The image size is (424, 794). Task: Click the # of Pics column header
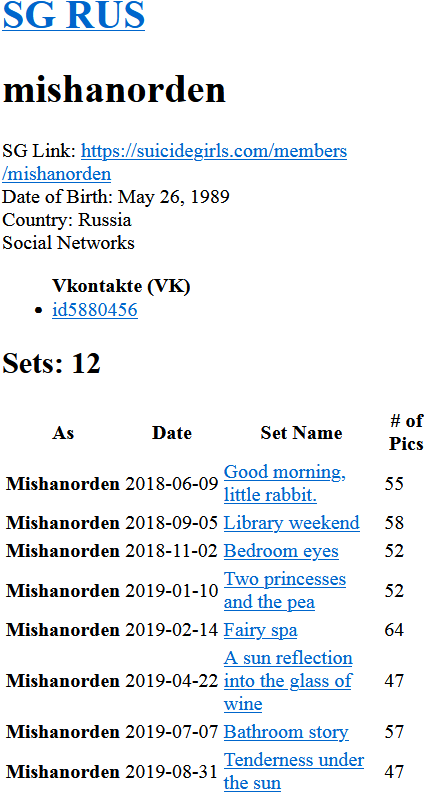406,432
